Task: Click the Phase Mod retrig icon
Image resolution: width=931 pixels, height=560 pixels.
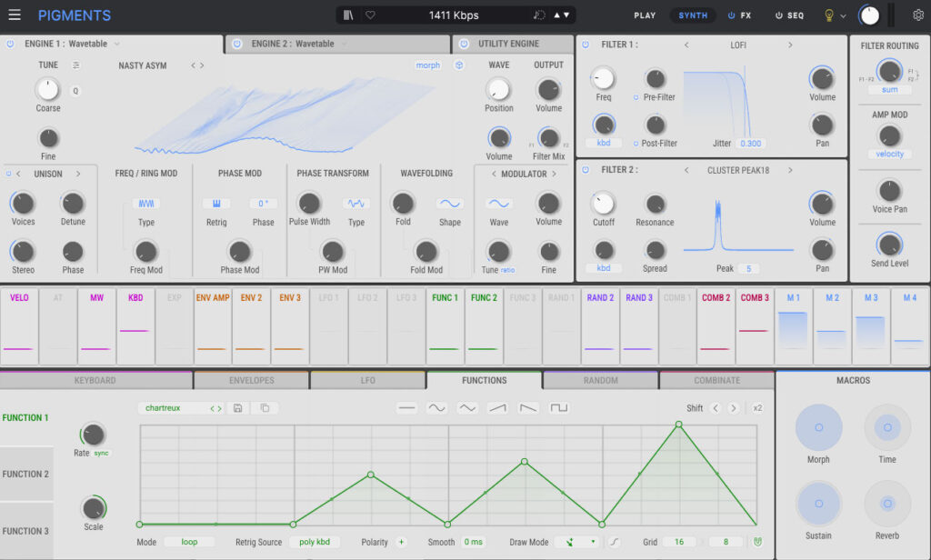Action: pos(216,204)
